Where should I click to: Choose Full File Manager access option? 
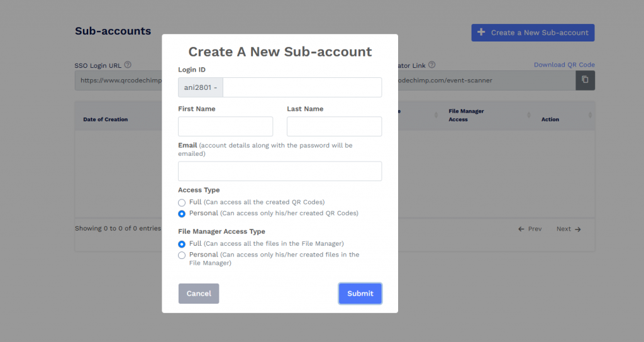coord(182,245)
